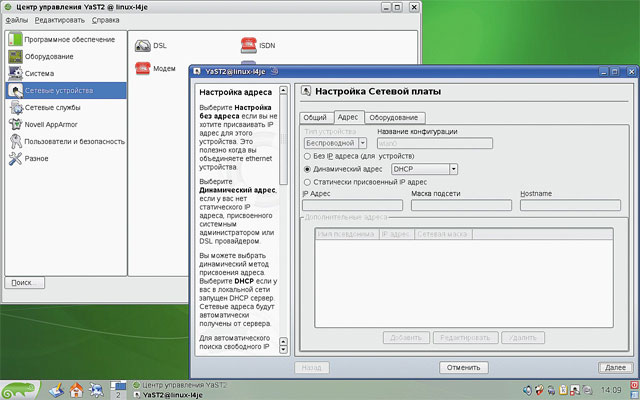Click the Удалить button

point(523,338)
